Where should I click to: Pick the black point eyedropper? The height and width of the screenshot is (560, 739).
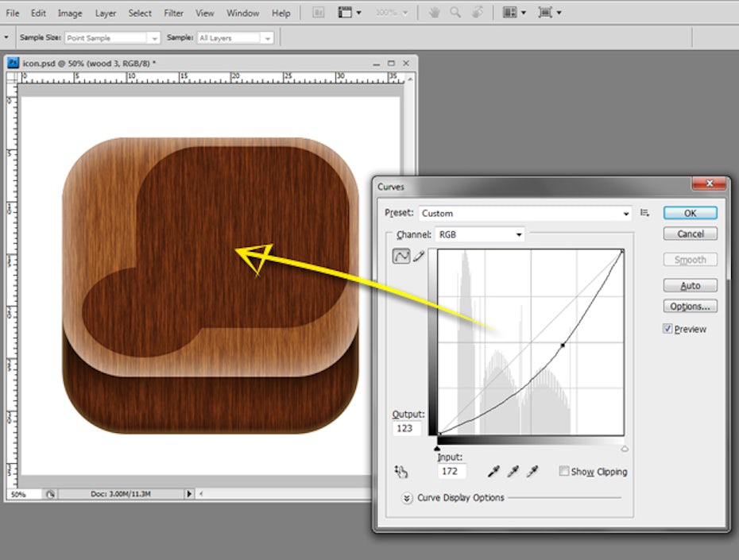(493, 472)
